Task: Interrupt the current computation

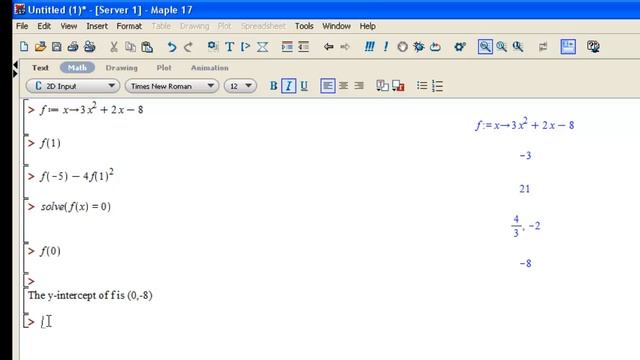Action: (x=402, y=47)
